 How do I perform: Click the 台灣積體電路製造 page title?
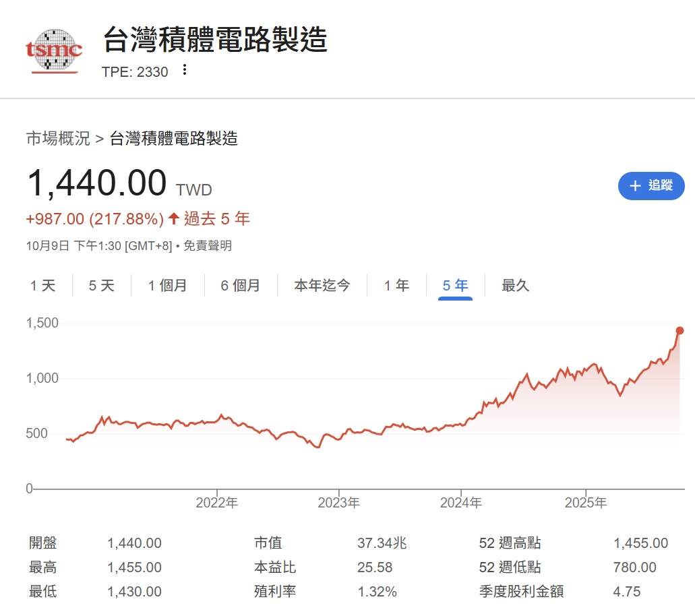point(216,40)
